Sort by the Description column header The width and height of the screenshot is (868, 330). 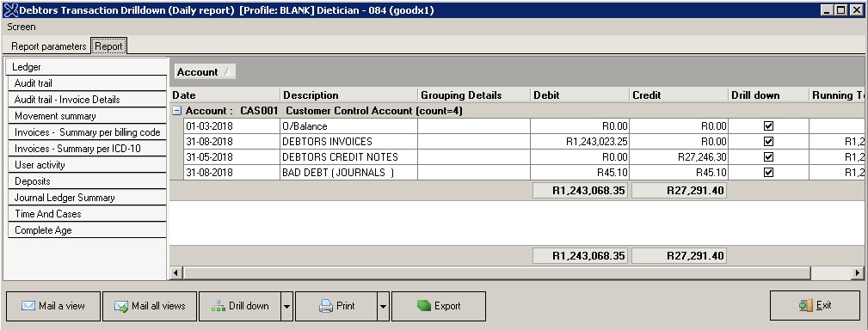click(349, 95)
